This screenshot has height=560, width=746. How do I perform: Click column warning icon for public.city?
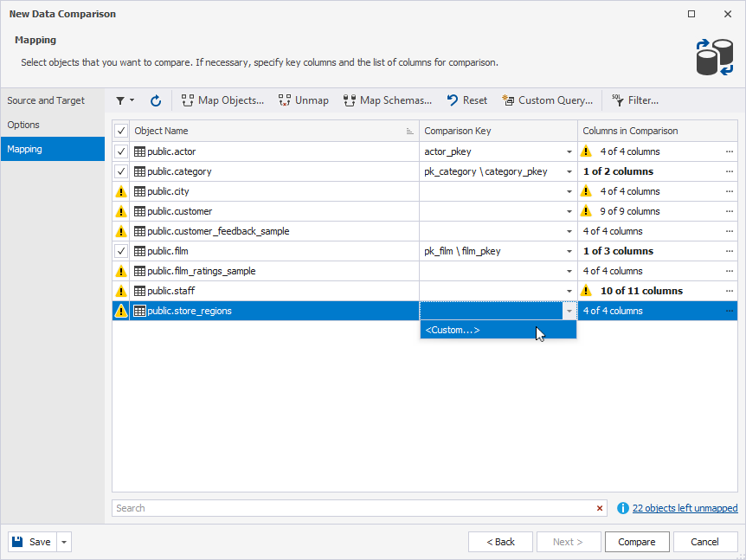[586, 191]
